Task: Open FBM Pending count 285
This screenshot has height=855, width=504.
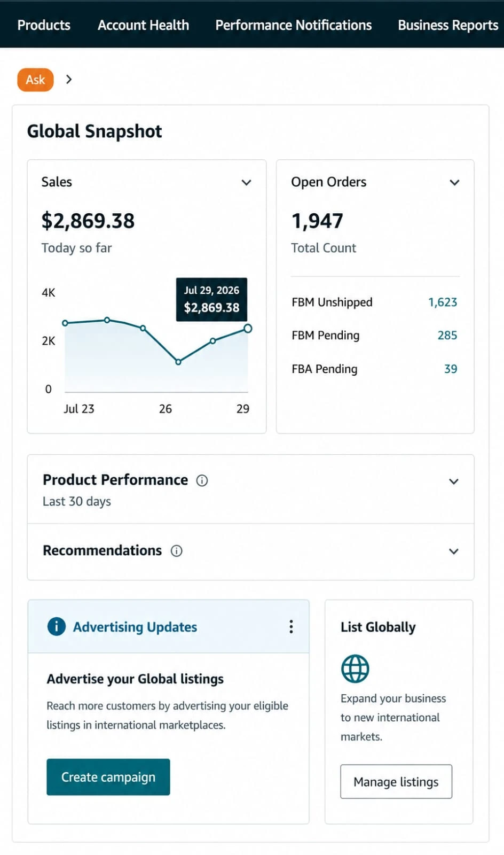Action: pos(447,336)
